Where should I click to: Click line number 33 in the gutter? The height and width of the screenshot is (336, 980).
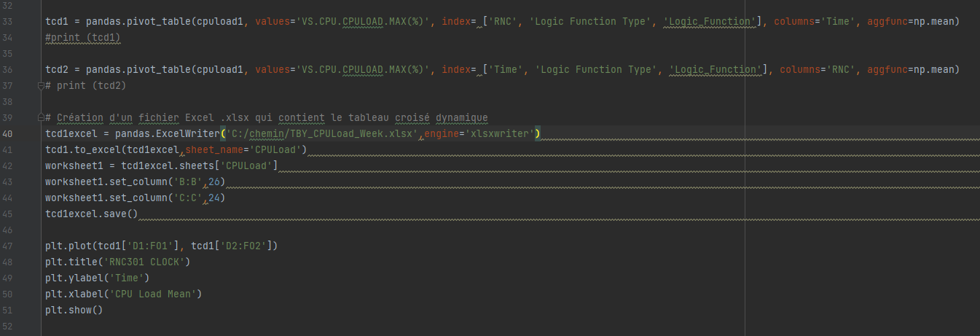pyautogui.click(x=7, y=21)
